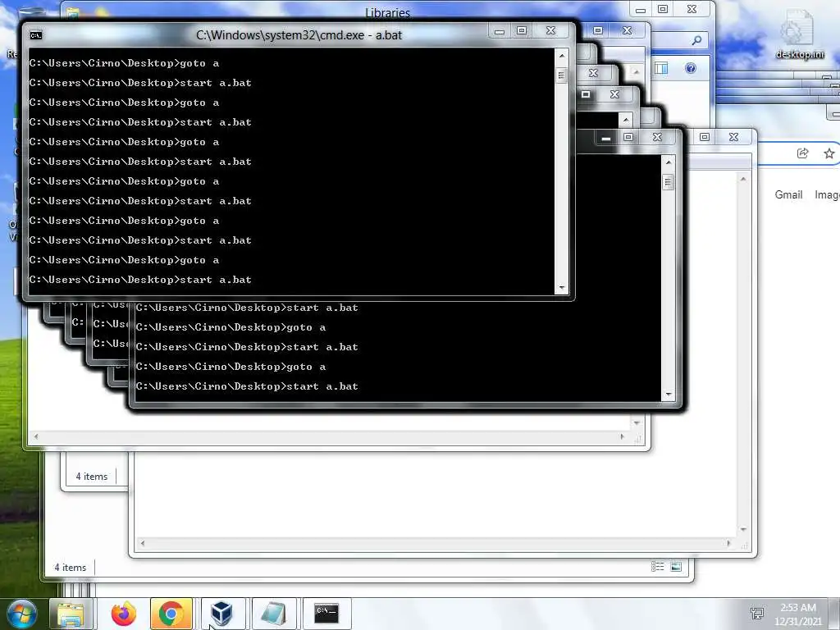Toggle the preview pane icon in Libraries
Viewport: 840px width, 630px height.
tap(661, 68)
